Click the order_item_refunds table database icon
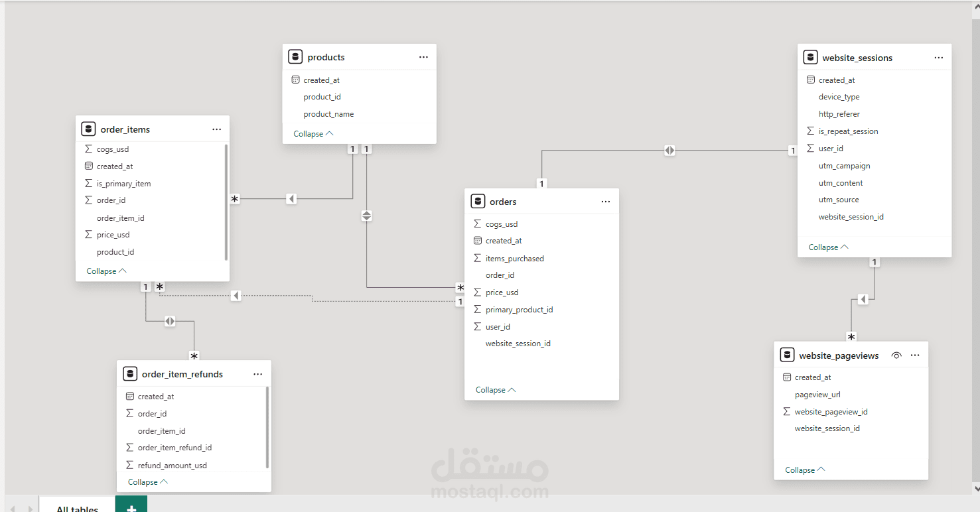Image resolution: width=980 pixels, height=512 pixels. click(x=130, y=374)
